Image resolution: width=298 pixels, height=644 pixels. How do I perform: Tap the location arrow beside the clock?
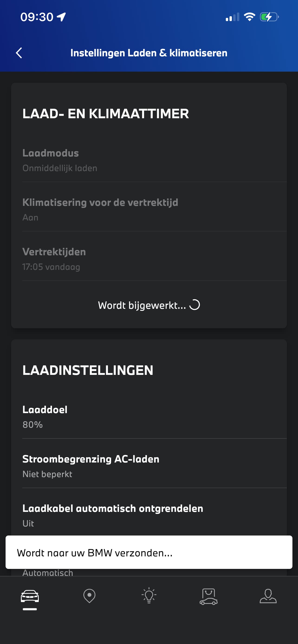[61, 17]
